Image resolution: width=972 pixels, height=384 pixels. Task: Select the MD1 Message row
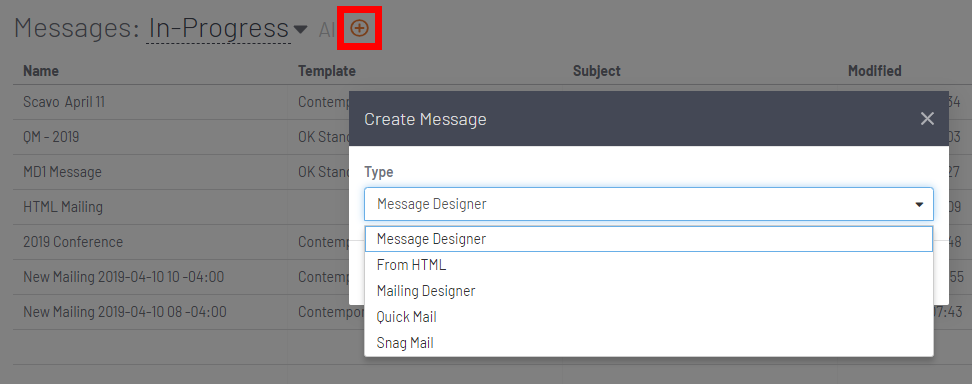(x=62, y=172)
